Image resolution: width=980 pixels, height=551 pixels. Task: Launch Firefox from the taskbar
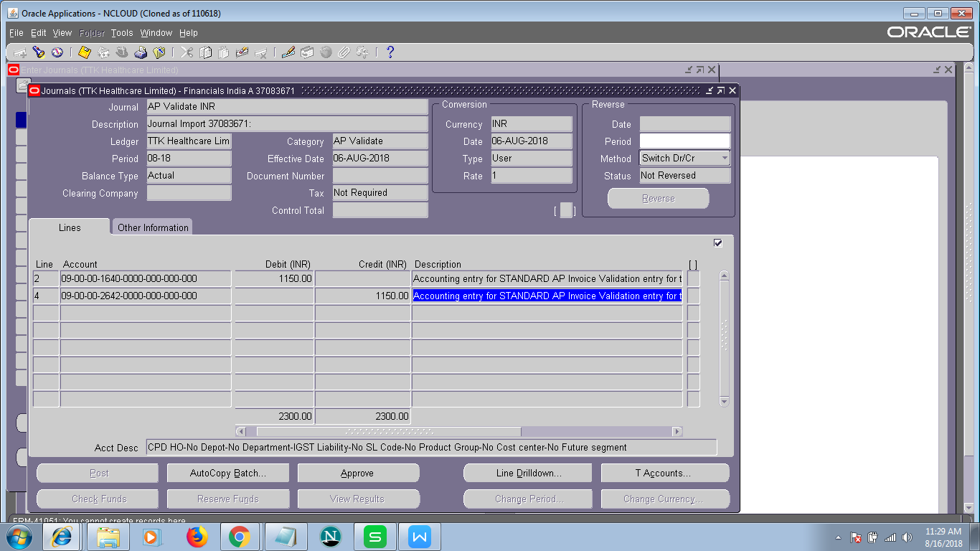pyautogui.click(x=197, y=537)
